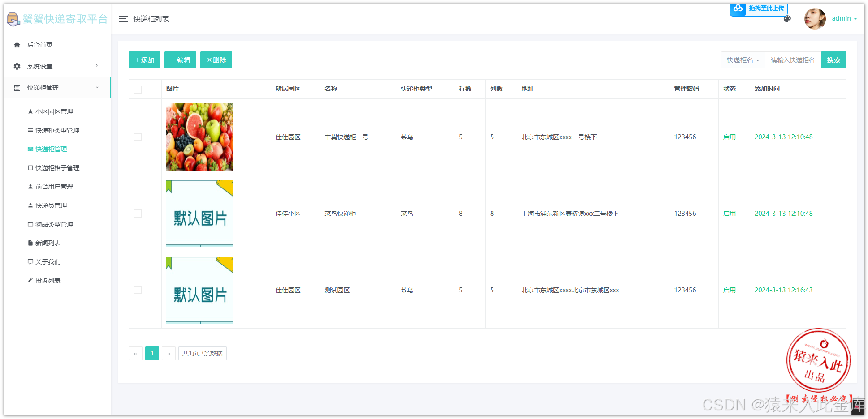Go to 前台用户管理

(54, 187)
